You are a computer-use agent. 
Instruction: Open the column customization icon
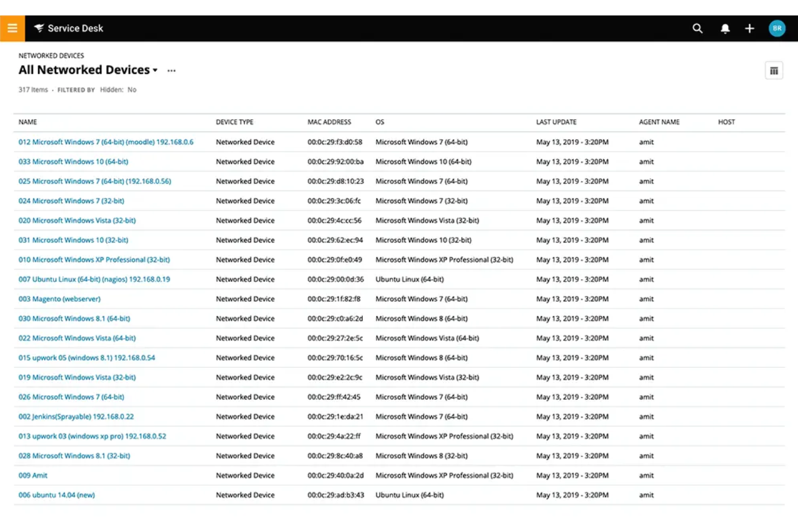(x=774, y=70)
